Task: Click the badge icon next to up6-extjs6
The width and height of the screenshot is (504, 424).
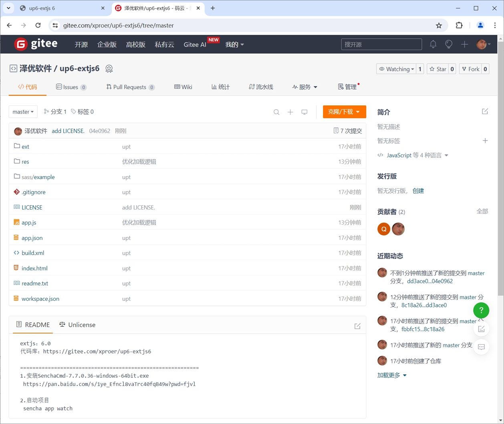Action: point(109,68)
